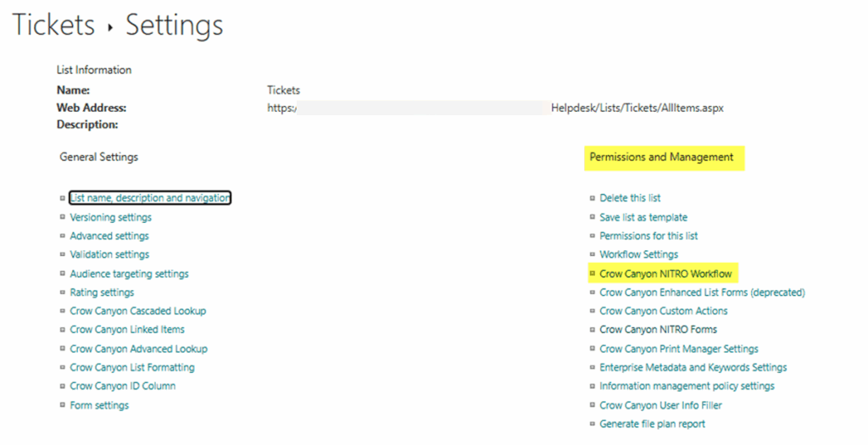This screenshot has width=868, height=445.
Task: Open highlighted Crow Canyon NITRO Workflow
Action: click(x=665, y=275)
